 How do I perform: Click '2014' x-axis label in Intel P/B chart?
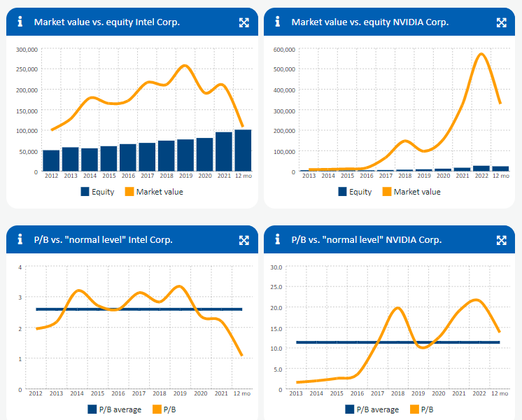pyautogui.click(x=77, y=393)
